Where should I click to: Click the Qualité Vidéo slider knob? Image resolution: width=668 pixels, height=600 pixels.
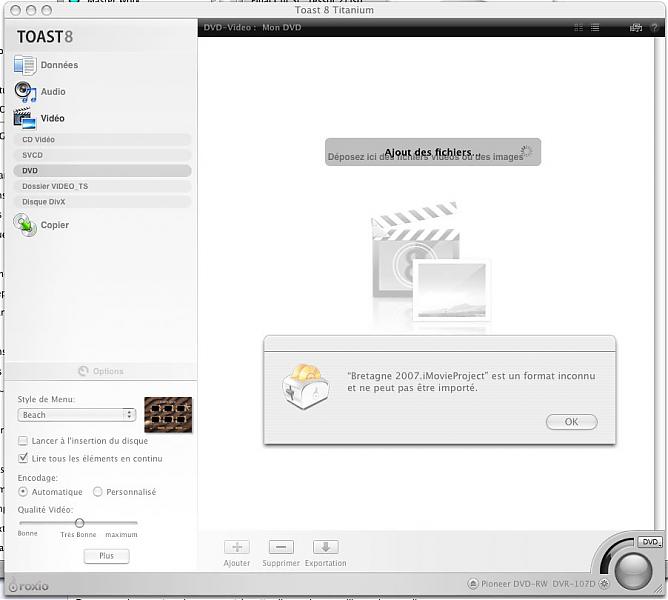(80, 522)
